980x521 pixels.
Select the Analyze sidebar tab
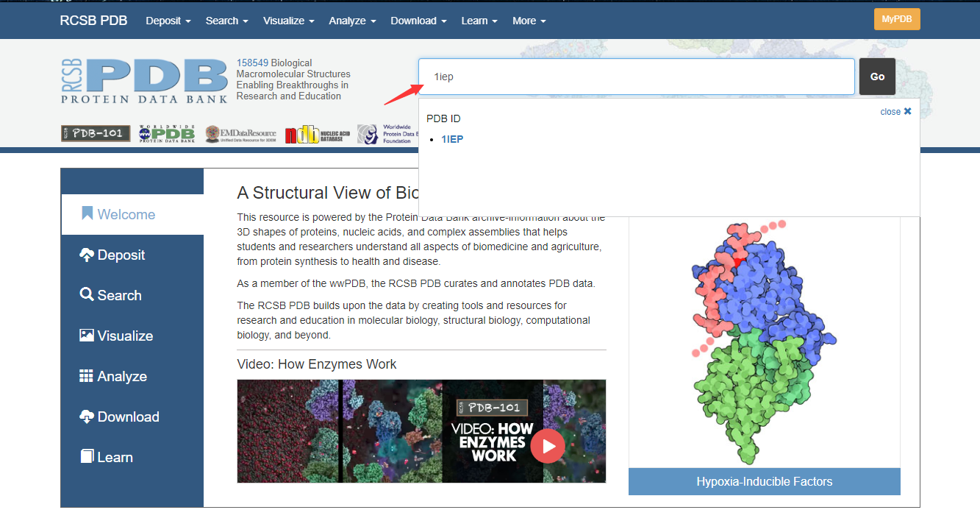[132, 376]
